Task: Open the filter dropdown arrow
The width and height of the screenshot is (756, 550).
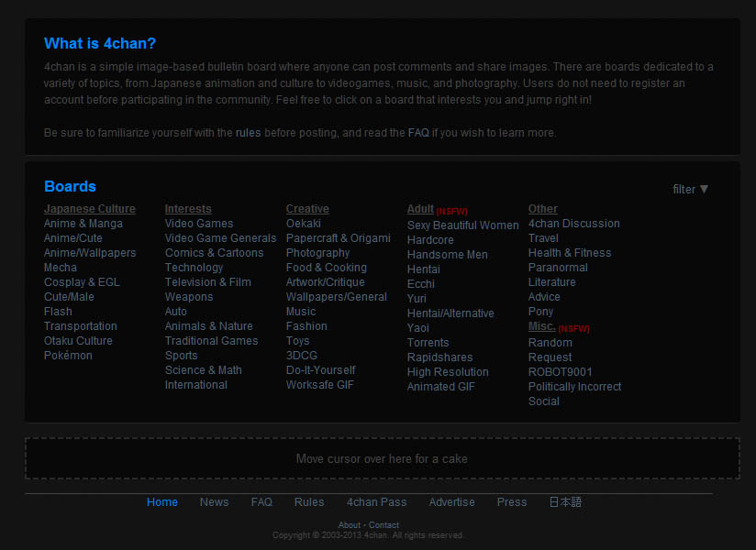Action: pos(704,189)
